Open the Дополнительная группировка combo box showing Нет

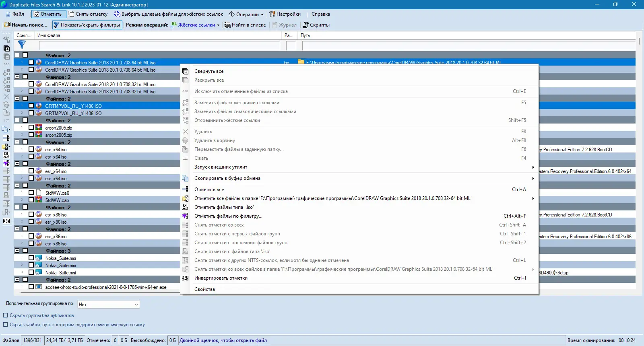[108, 305]
